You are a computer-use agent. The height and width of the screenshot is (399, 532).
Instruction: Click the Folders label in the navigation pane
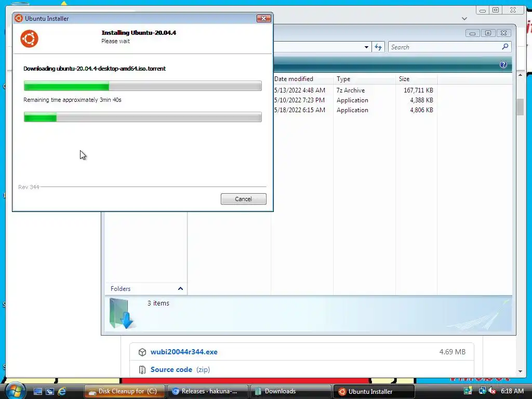pyautogui.click(x=121, y=289)
